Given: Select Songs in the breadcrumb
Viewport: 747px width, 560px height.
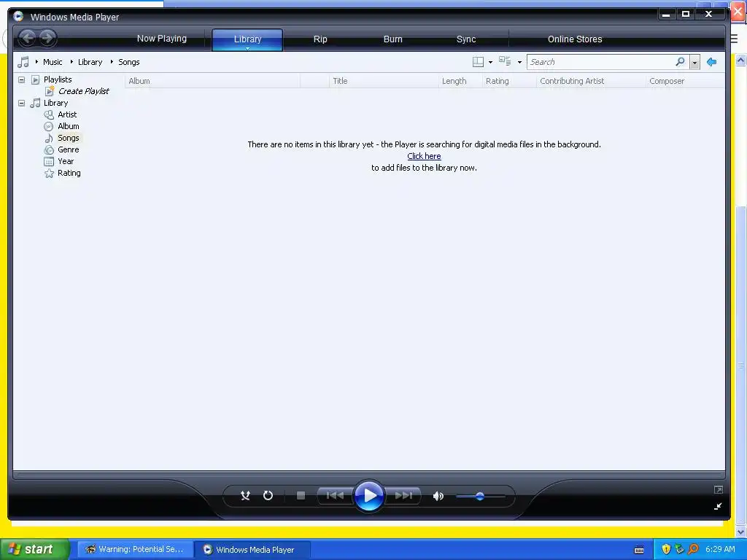Looking at the screenshot, I should coord(128,62).
